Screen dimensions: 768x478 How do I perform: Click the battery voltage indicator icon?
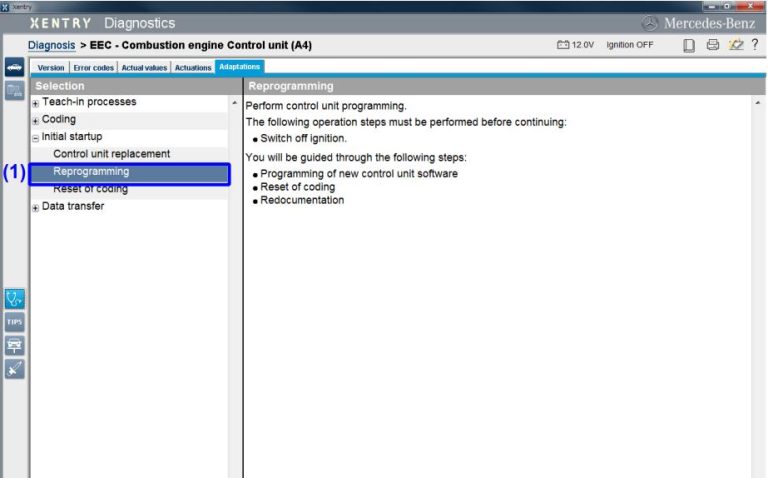pos(564,45)
